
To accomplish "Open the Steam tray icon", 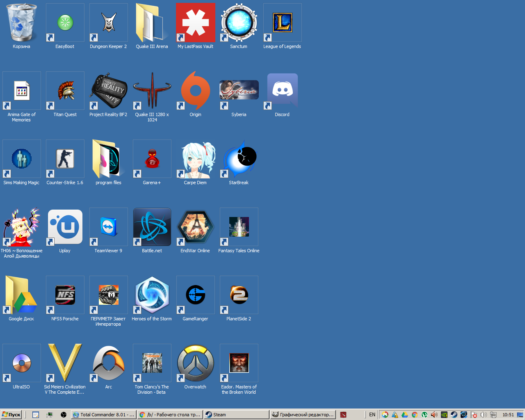I will point(454,415).
